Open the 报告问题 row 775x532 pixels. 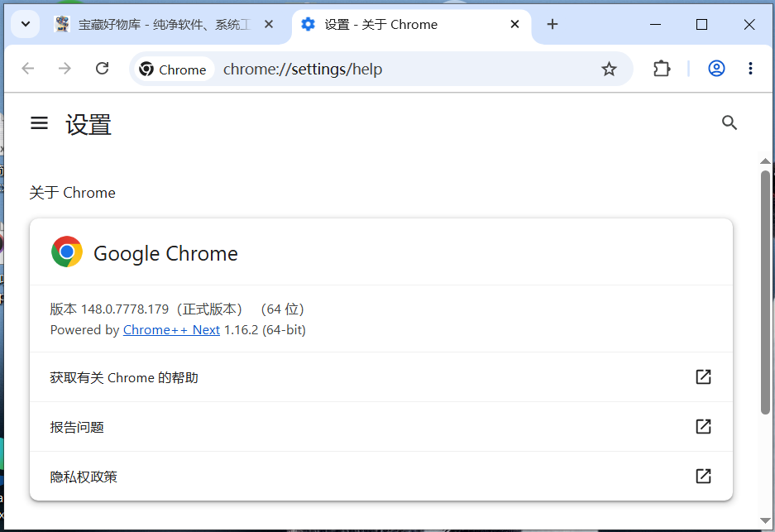coord(381,427)
